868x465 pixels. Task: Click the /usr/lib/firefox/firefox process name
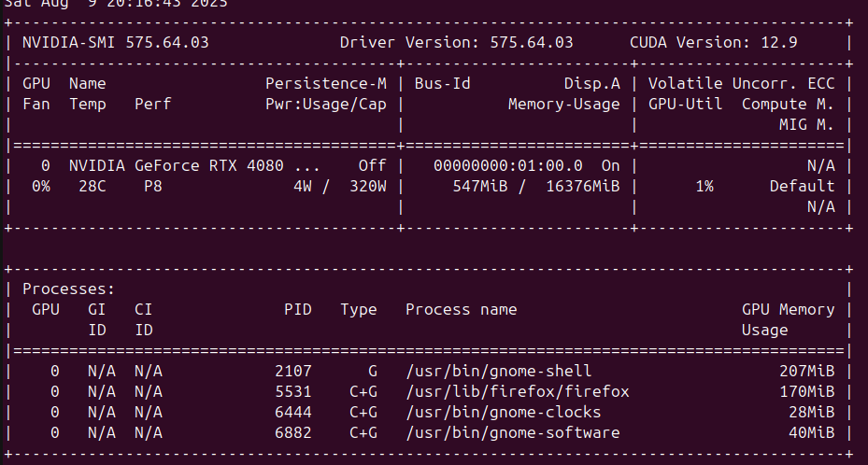(x=517, y=391)
